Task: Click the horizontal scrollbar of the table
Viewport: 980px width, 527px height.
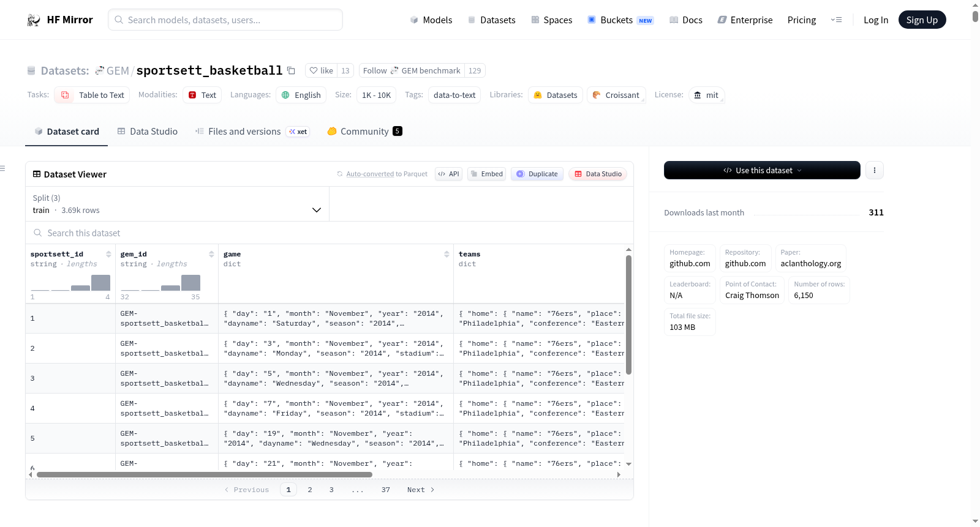Action: coord(205,474)
